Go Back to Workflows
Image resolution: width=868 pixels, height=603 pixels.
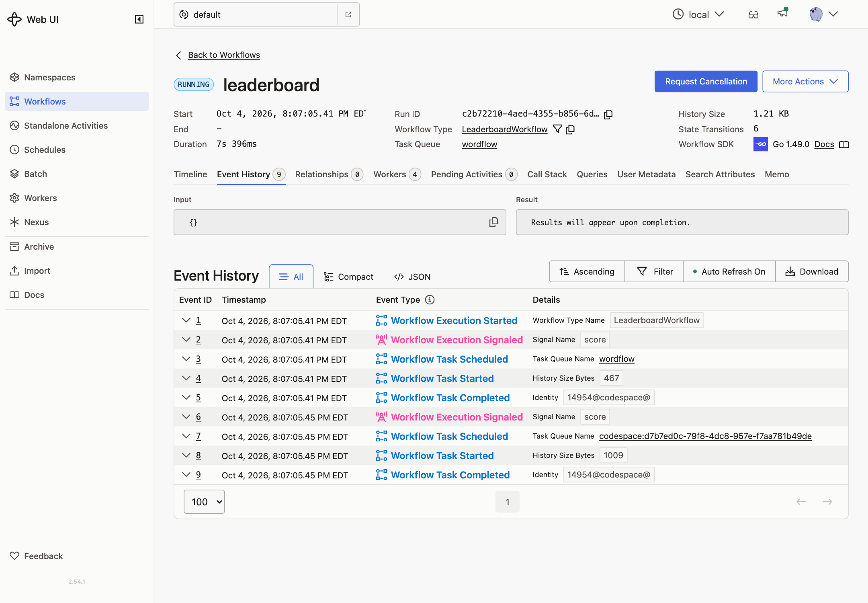pyautogui.click(x=224, y=55)
